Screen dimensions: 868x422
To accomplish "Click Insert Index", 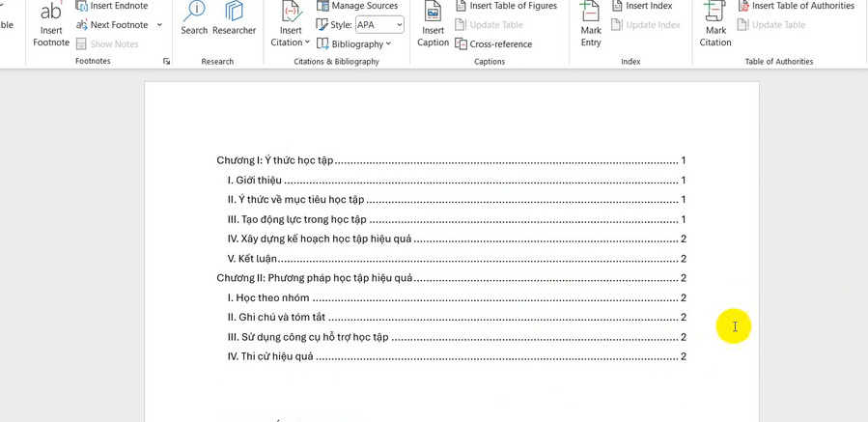I will coord(642,6).
